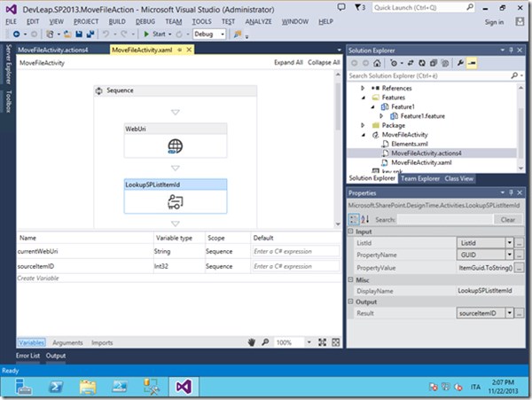The height and width of the screenshot is (400, 532).
Task: Click the Search Solution Explorer field
Action: 429,75
